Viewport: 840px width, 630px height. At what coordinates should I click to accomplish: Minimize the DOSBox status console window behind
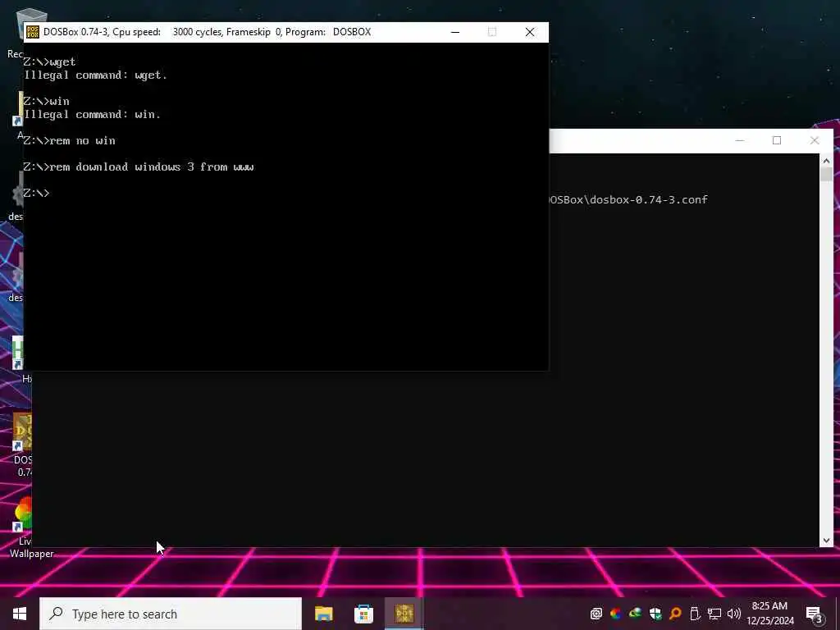click(740, 141)
